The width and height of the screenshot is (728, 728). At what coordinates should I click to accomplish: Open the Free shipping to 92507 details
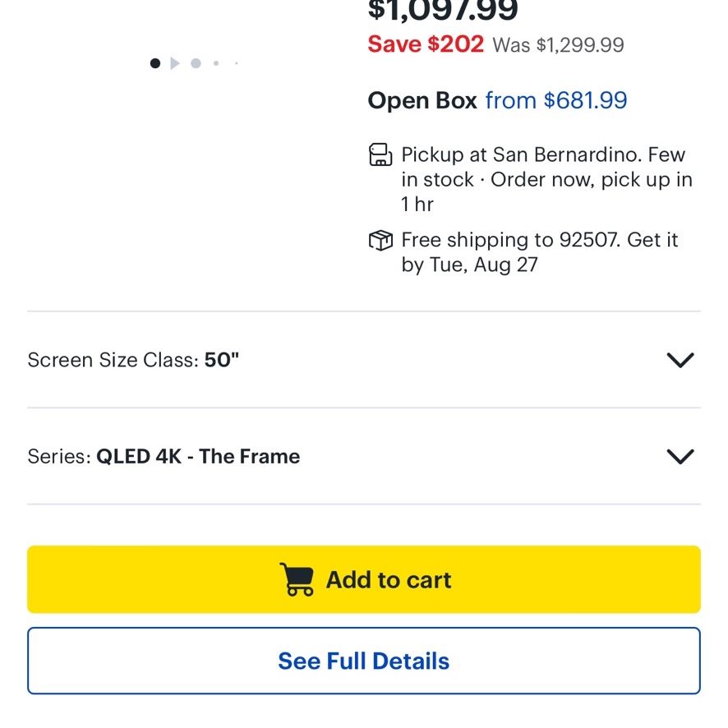tap(540, 252)
